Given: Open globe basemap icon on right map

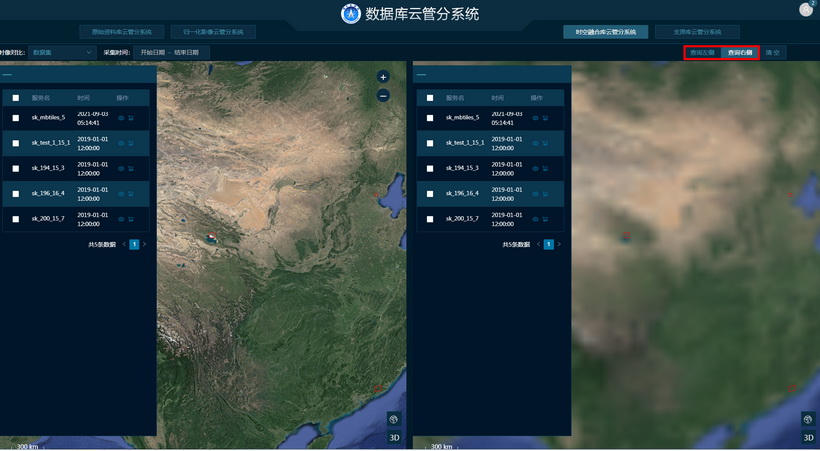Looking at the screenshot, I should (808, 420).
